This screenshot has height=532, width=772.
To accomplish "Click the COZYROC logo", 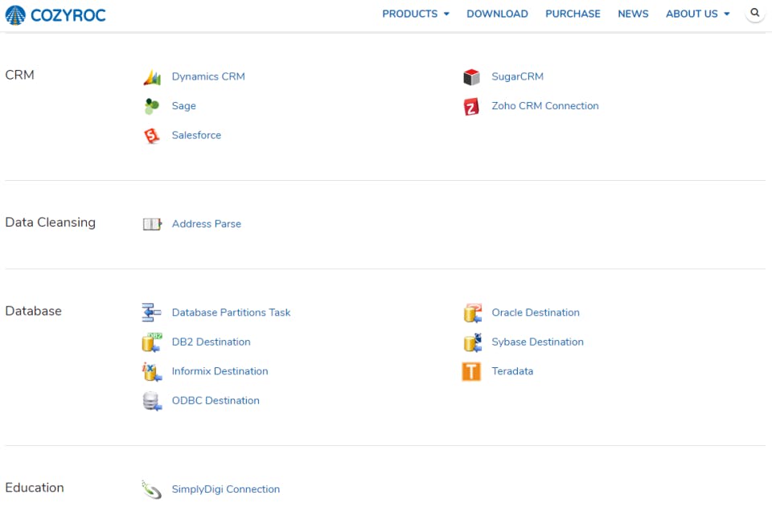I will 55,14.
